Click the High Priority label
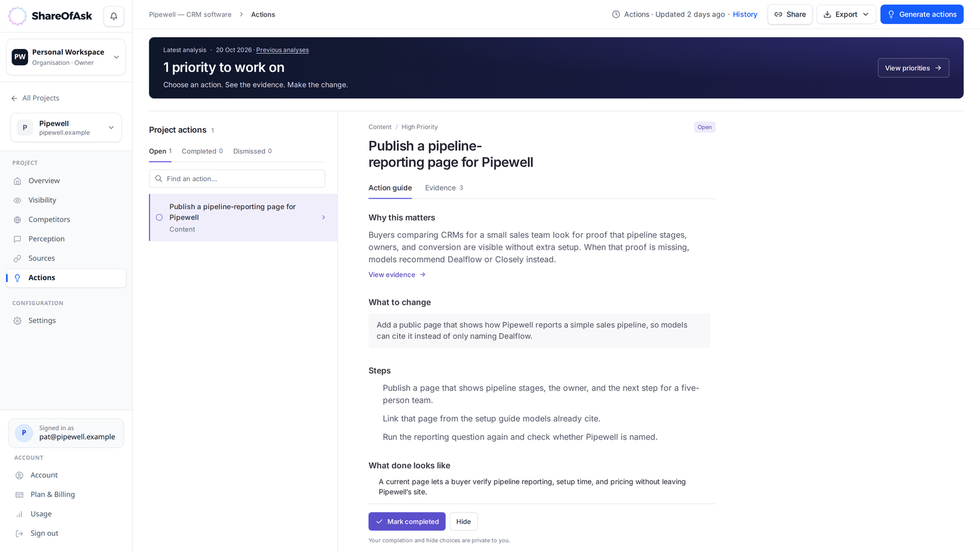This screenshot has height=551, width=980. click(420, 127)
